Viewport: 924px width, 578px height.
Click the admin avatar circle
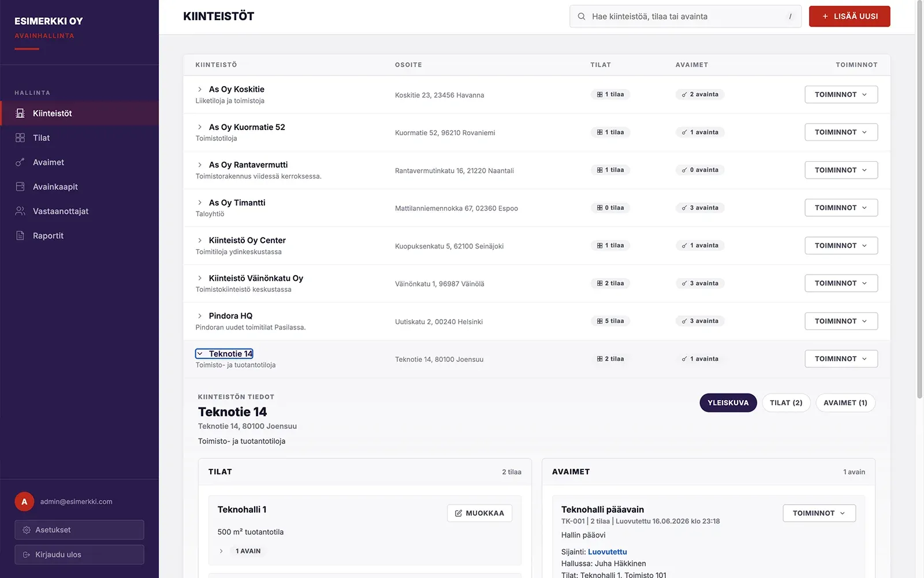point(24,502)
